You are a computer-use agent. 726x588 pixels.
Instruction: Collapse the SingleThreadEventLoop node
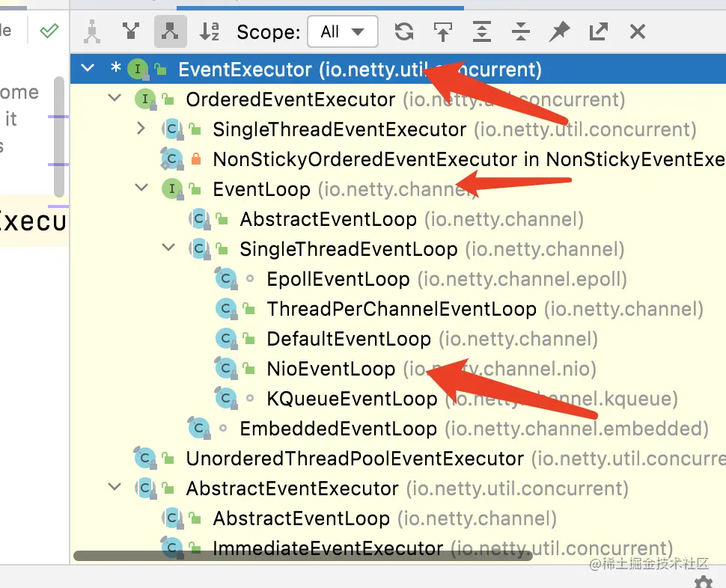point(168,248)
